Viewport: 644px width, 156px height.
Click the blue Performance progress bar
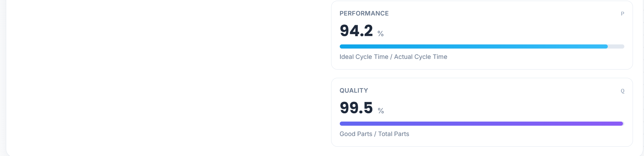click(473, 46)
